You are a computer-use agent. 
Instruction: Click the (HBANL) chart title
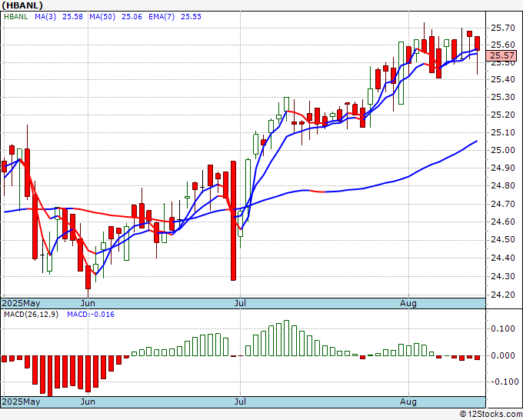point(22,5)
